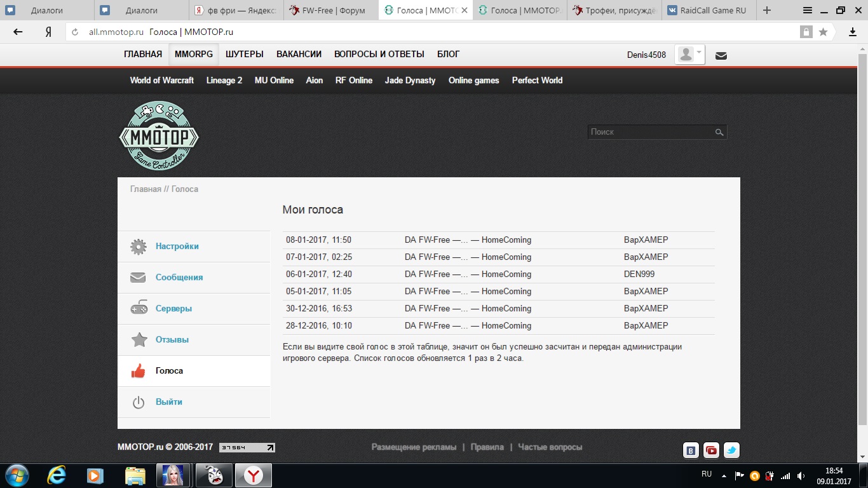Open Perfect World category
Image resolution: width=868 pixels, height=488 pixels.
(538, 81)
